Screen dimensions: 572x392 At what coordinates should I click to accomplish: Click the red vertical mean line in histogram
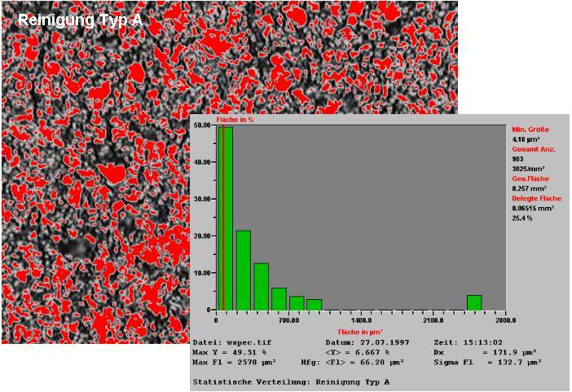(223, 218)
